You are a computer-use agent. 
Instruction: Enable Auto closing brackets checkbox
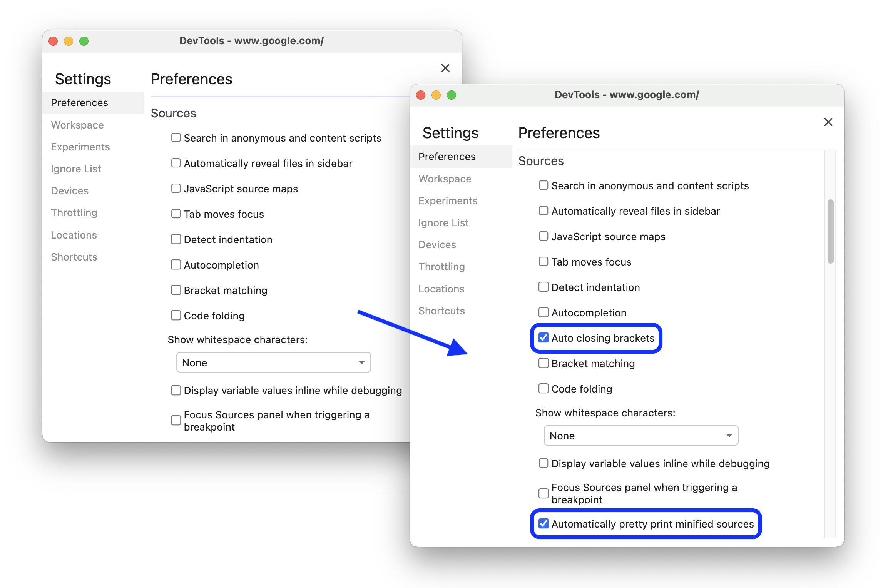pyautogui.click(x=543, y=337)
